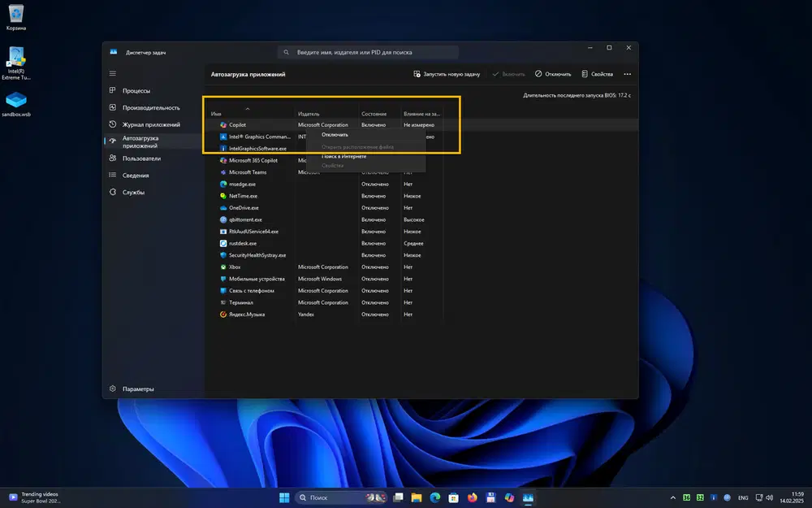The image size is (812, 508).
Task: Click the qbittorrent.exe app icon
Action: [x=222, y=219]
